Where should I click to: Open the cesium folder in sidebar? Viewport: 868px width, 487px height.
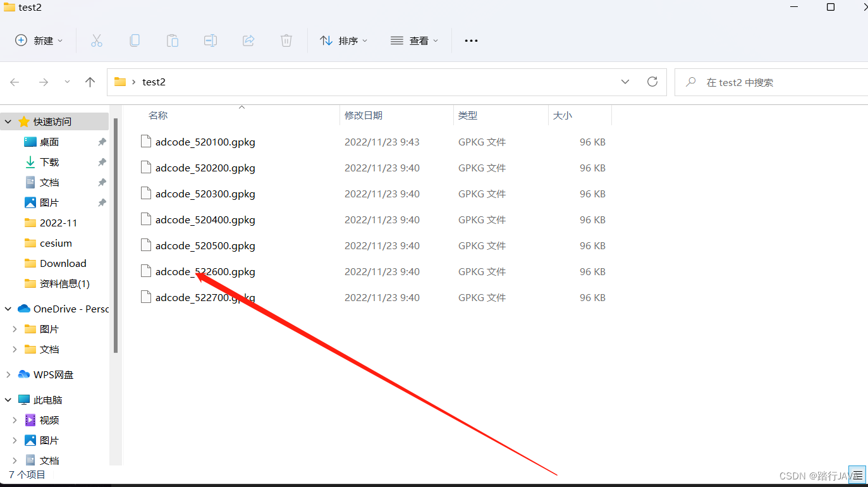(56, 244)
